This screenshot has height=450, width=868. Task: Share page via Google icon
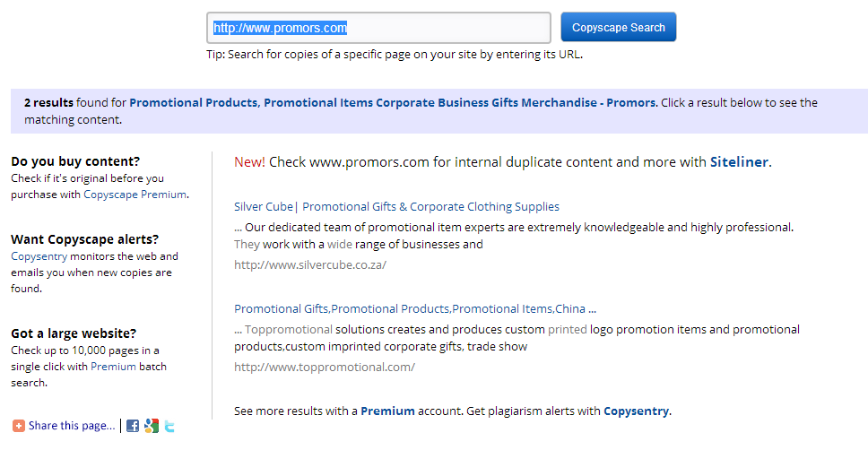pyautogui.click(x=152, y=426)
